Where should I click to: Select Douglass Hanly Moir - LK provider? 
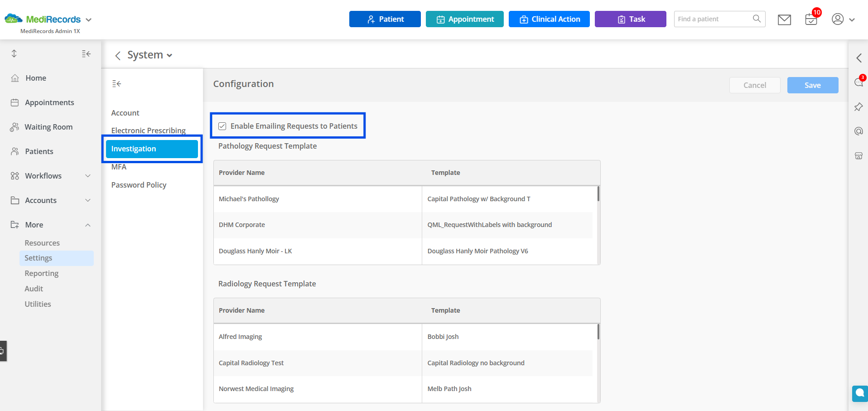point(255,251)
